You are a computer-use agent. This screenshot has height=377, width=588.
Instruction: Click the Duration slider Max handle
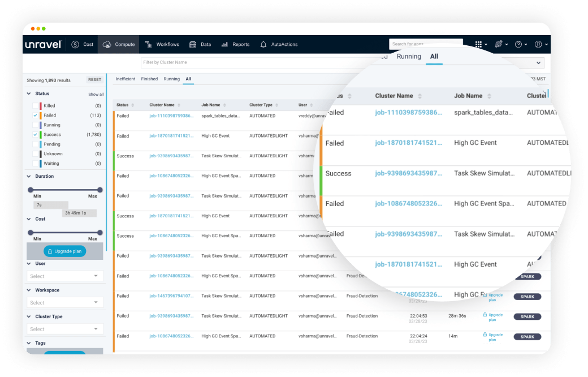100,190
